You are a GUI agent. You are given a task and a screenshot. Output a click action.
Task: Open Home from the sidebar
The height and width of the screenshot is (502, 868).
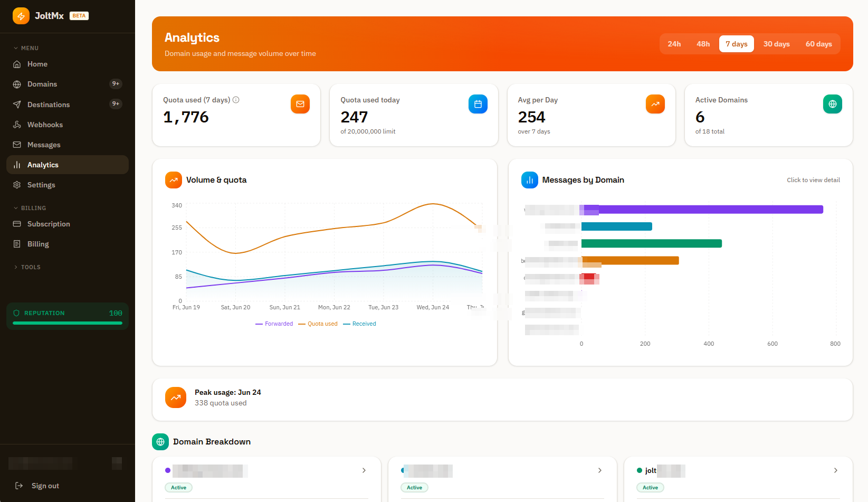[68, 64]
